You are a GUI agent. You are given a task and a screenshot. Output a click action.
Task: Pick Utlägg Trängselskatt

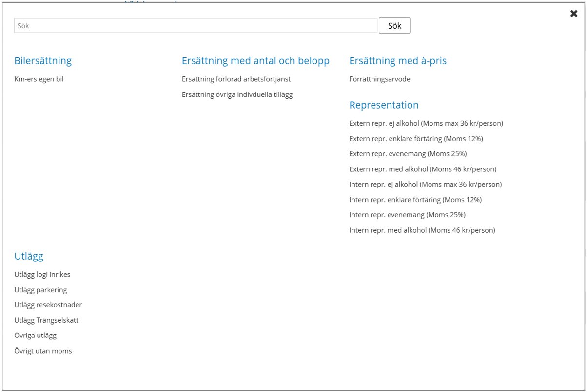tap(46, 320)
